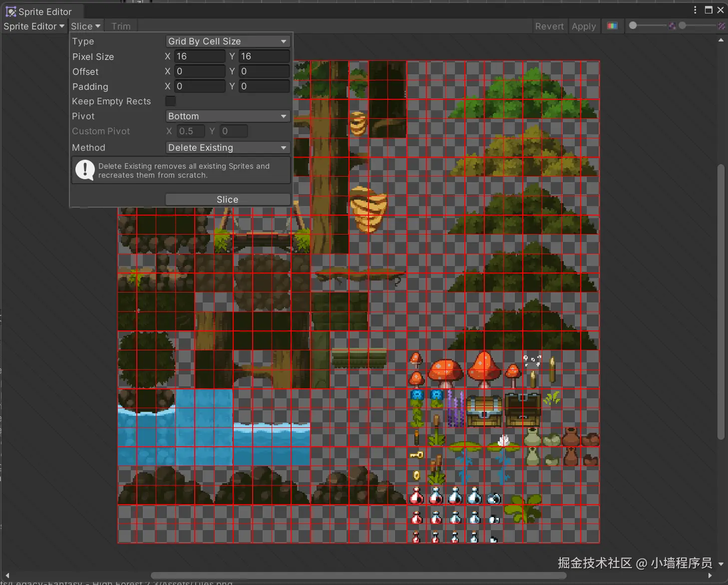This screenshot has height=585, width=728.
Task: Collapse the Slice dropdown menu
Action: coord(85,26)
